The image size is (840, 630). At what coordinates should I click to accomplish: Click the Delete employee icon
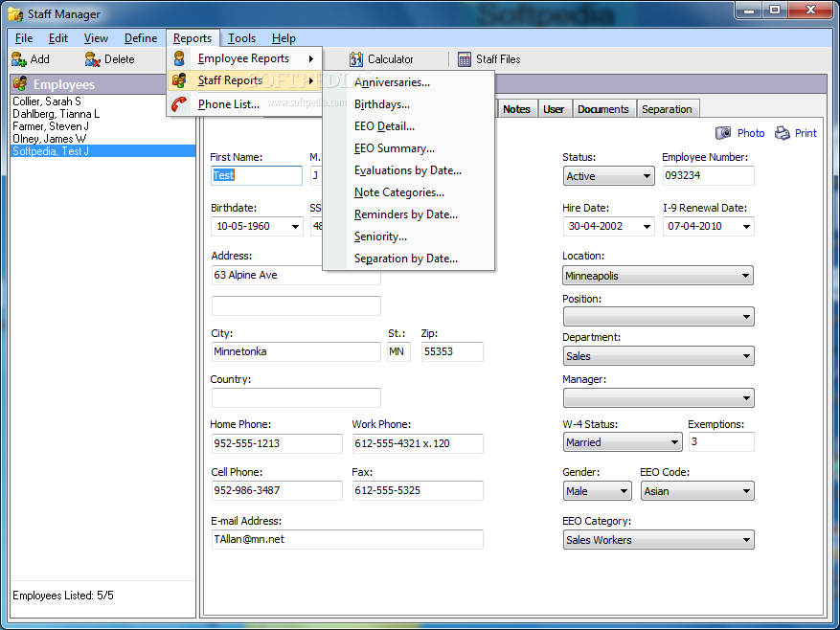click(92, 59)
